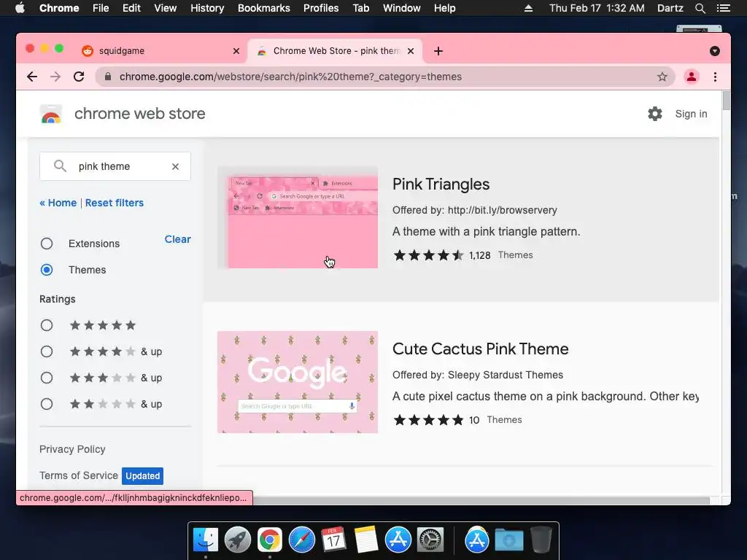Open Web Store settings gear

pyautogui.click(x=655, y=113)
